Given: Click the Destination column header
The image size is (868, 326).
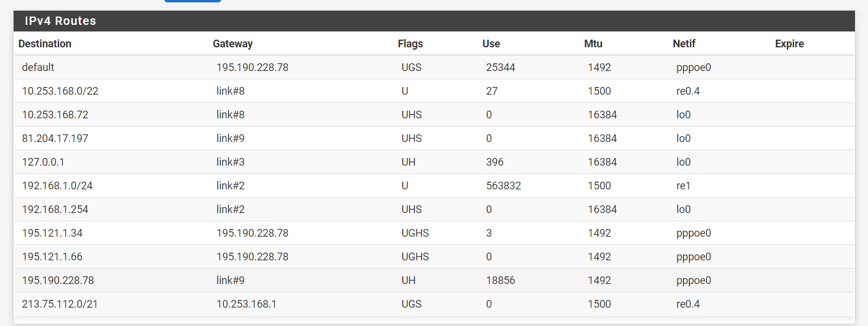Looking at the screenshot, I should coord(45,44).
